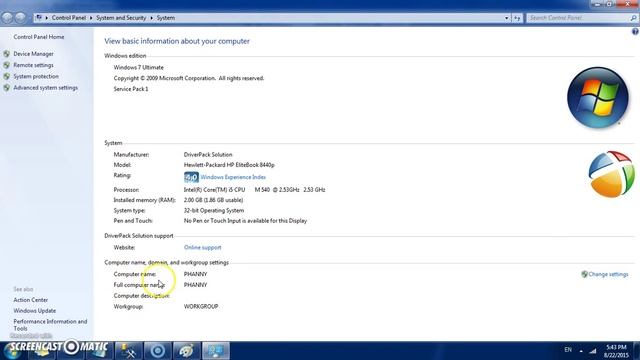Click the DriverPack Solution support section heading
640x360 pixels.
139,236
